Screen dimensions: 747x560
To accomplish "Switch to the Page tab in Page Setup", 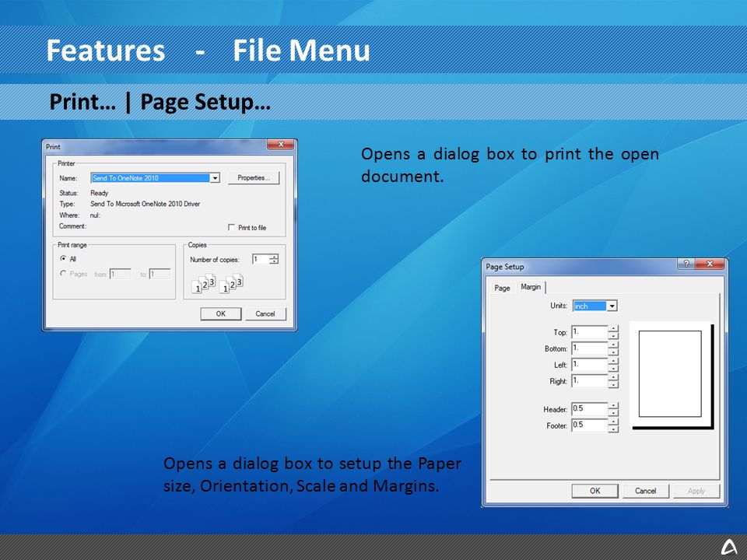I will (x=502, y=288).
